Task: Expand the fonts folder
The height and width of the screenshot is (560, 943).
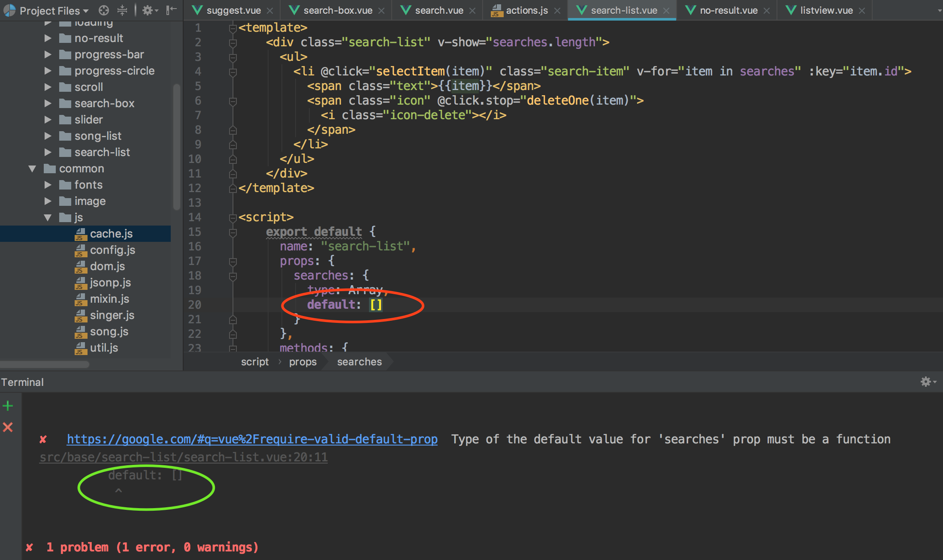Action: pos(48,184)
